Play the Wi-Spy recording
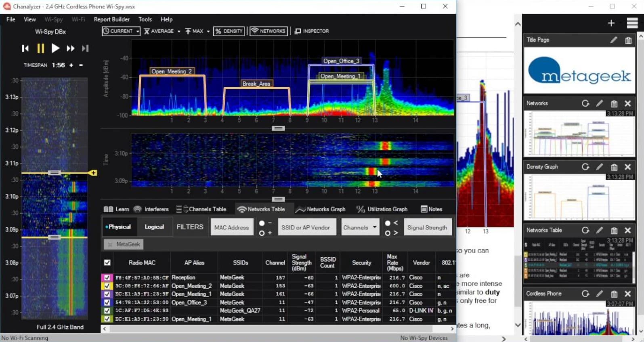This screenshot has height=342, width=644. 55,48
